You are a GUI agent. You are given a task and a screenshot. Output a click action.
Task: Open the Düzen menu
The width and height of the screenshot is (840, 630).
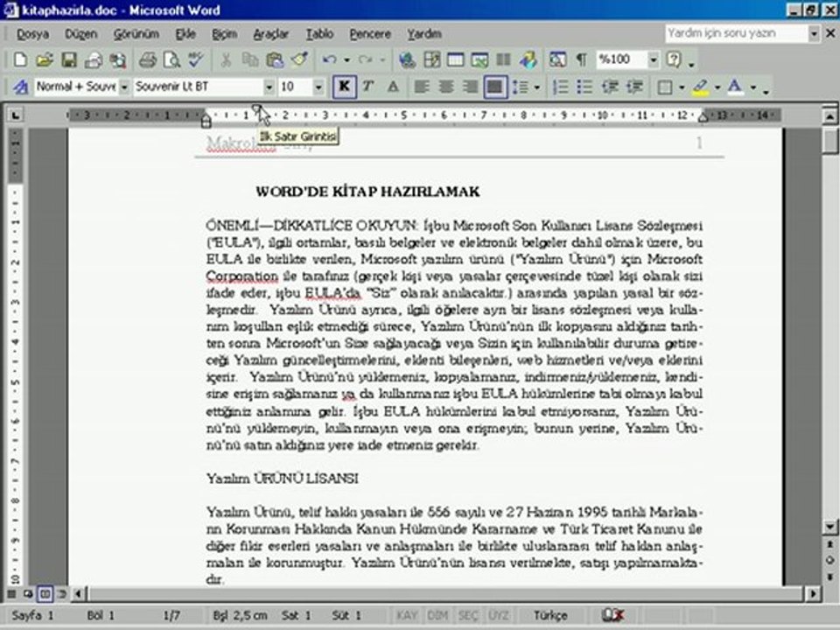pos(80,34)
